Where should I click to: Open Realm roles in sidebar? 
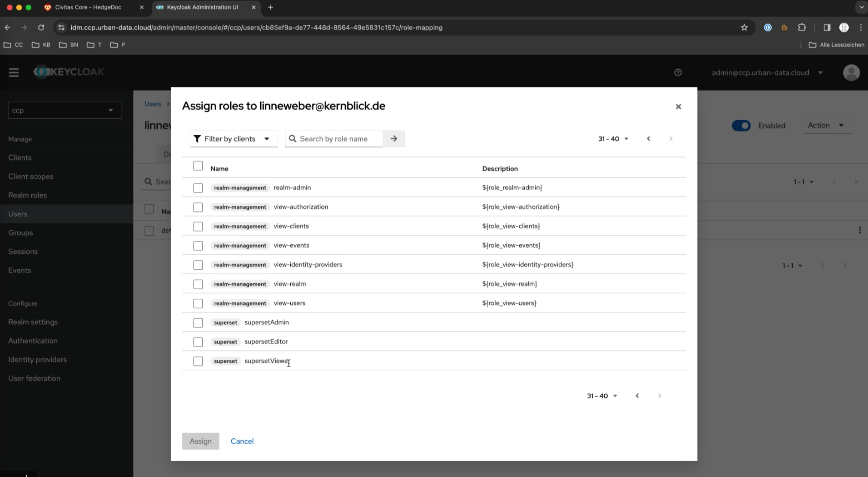(27, 195)
